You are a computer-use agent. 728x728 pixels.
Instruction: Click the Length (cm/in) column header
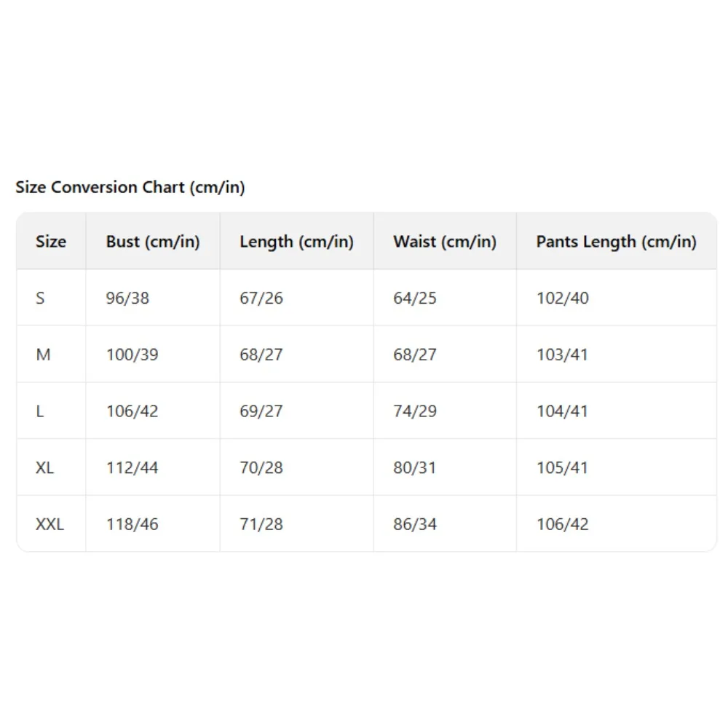(x=296, y=242)
